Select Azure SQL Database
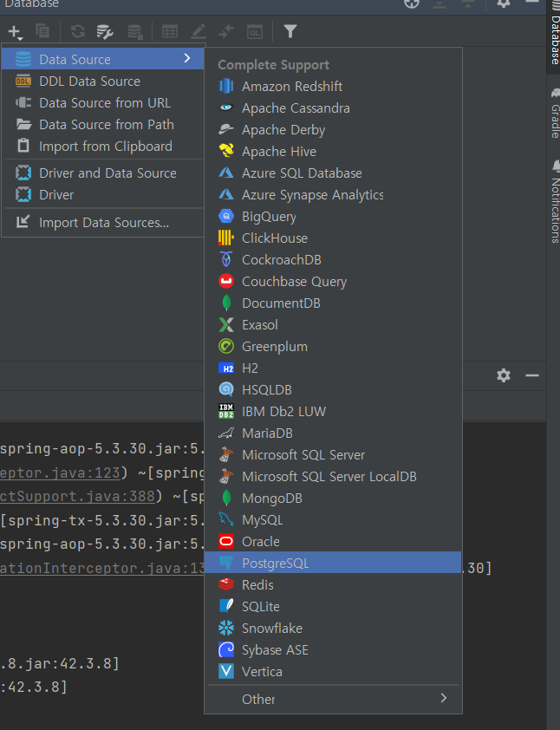This screenshot has height=730, width=560. point(333,173)
